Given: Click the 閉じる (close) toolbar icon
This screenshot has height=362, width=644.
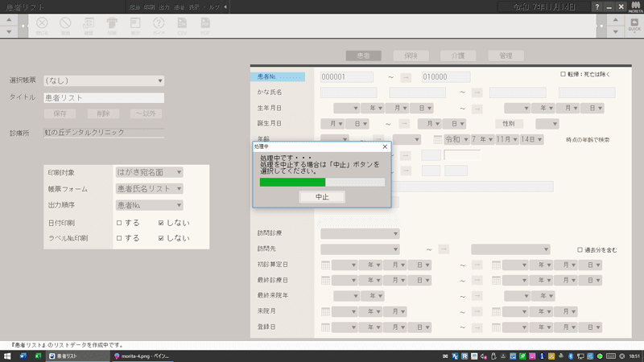Looking at the screenshot, I should (x=42, y=26).
